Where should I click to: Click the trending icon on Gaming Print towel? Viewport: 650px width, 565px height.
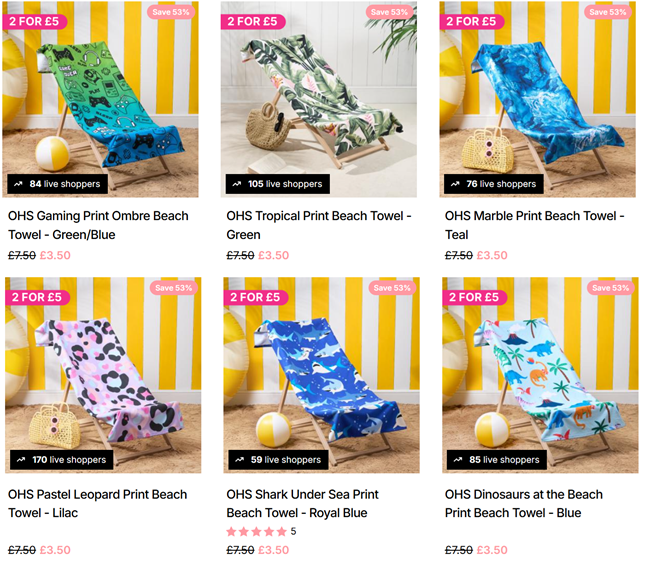pyautogui.click(x=18, y=184)
